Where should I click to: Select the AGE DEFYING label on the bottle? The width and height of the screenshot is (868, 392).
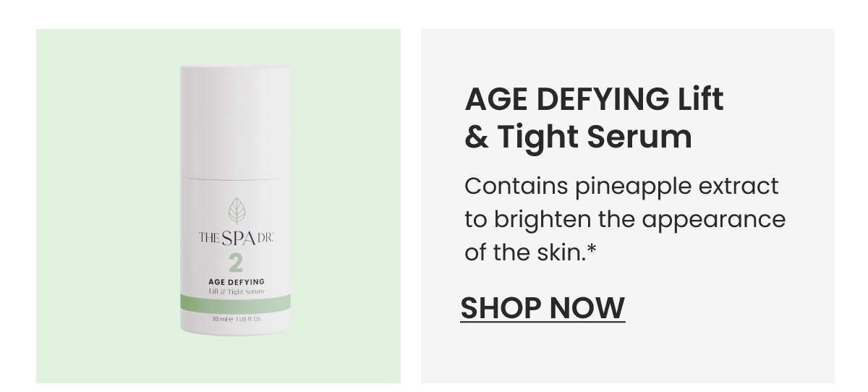[x=236, y=281]
